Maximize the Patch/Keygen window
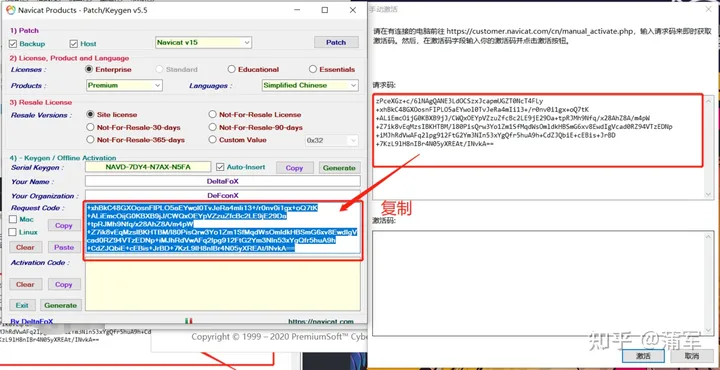The height and width of the screenshot is (370, 720). coord(325,10)
